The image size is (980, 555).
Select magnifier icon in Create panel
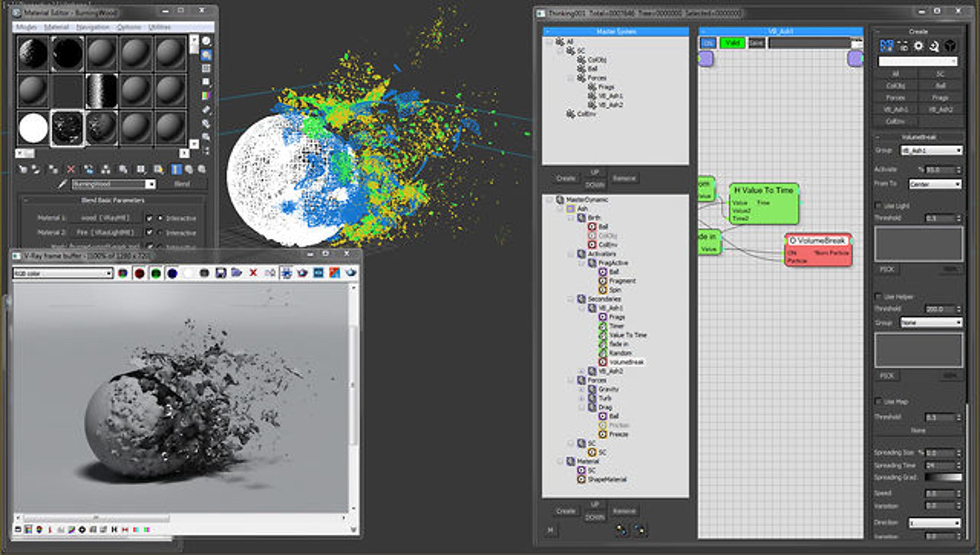934,46
